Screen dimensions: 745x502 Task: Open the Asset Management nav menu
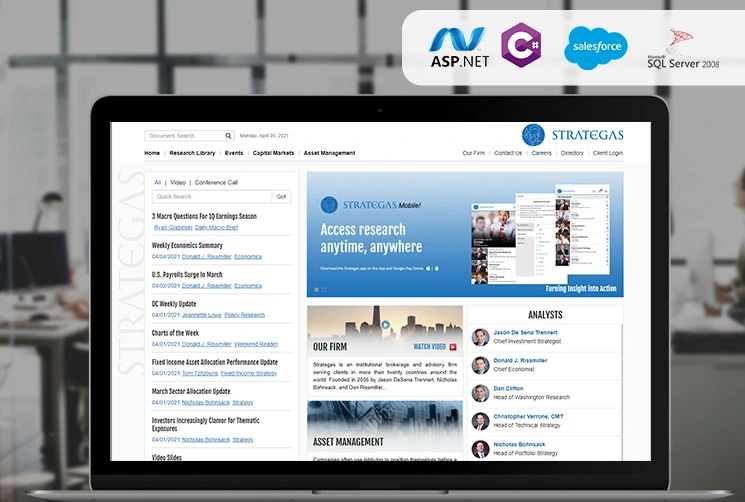[x=329, y=153]
